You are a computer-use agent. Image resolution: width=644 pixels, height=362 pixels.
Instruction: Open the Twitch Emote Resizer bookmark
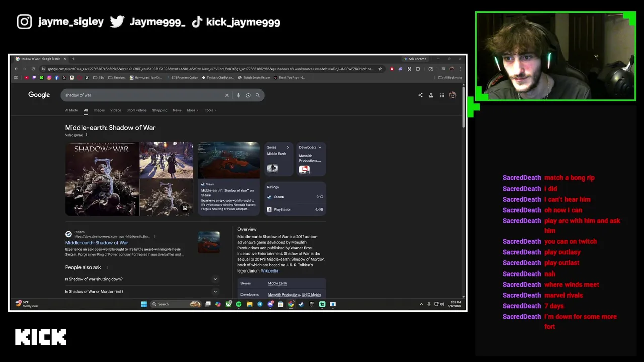point(255,78)
